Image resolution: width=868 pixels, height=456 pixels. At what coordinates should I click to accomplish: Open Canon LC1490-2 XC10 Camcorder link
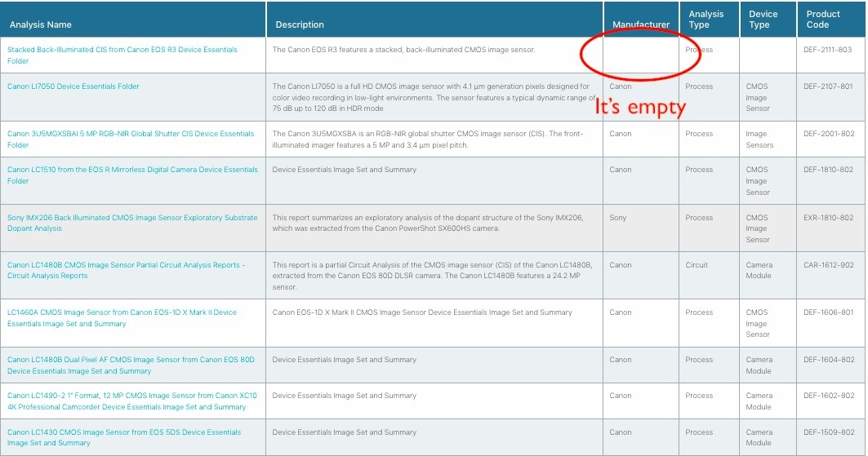click(x=131, y=401)
